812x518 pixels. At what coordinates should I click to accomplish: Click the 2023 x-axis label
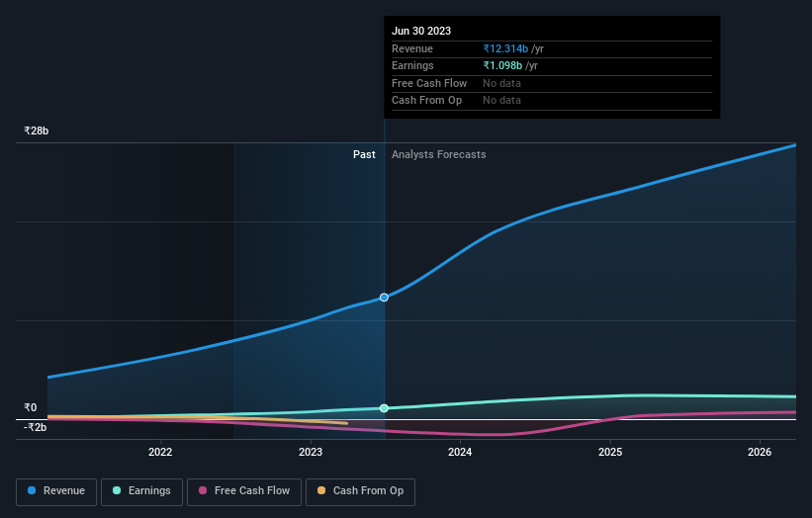311,452
